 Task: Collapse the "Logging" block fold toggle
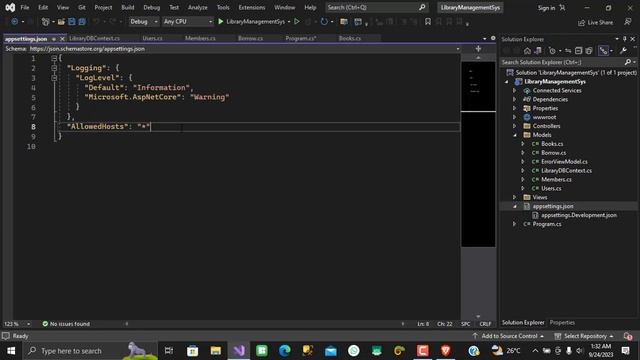(54, 68)
